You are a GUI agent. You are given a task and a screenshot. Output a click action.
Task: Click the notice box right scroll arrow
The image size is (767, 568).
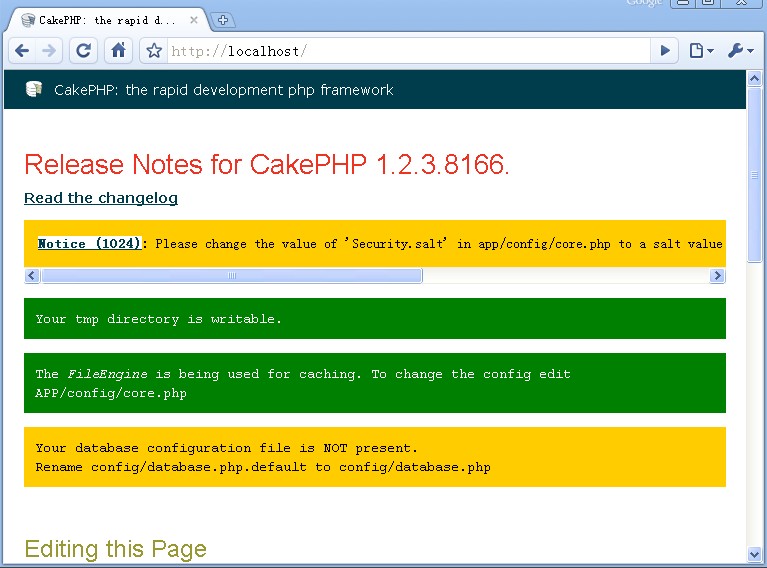[x=717, y=275]
